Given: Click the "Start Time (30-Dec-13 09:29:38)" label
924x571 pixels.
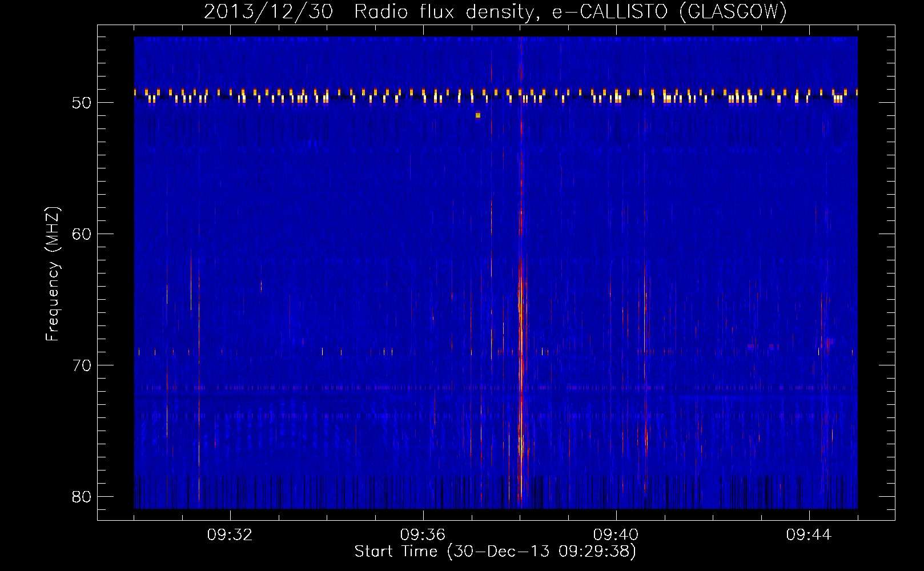Looking at the screenshot, I should coord(495,552).
